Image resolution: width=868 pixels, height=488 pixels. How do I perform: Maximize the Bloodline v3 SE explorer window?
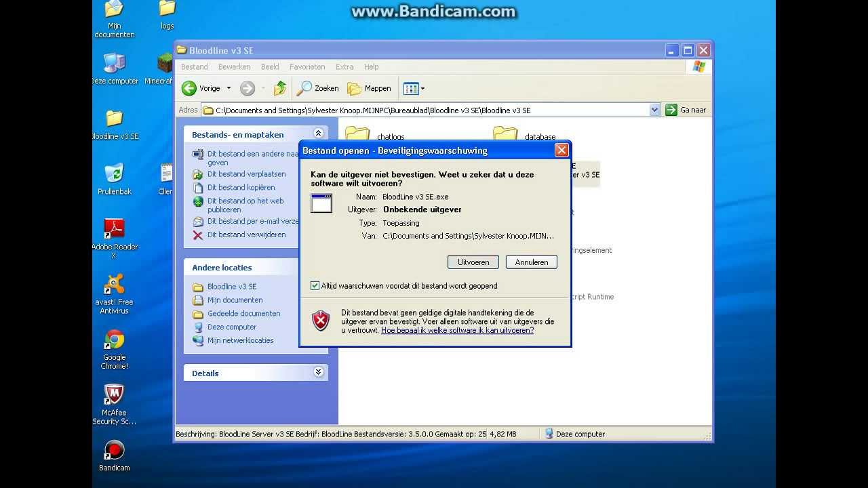click(688, 50)
